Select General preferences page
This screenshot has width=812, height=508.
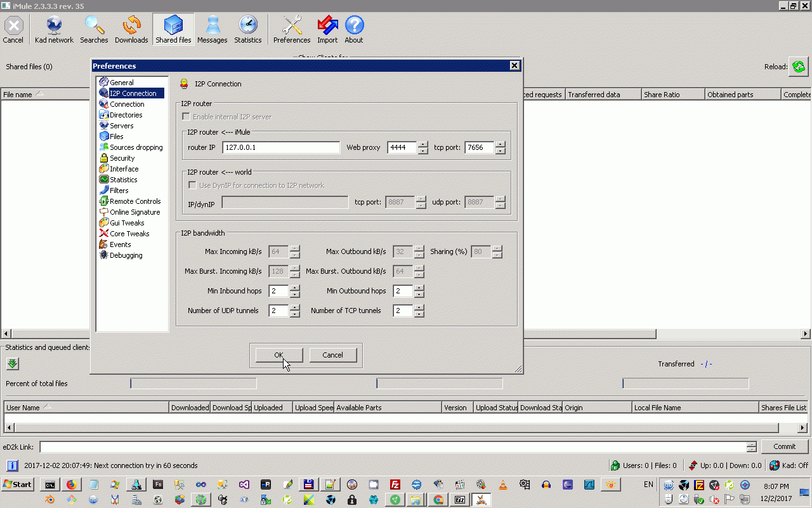(121, 83)
